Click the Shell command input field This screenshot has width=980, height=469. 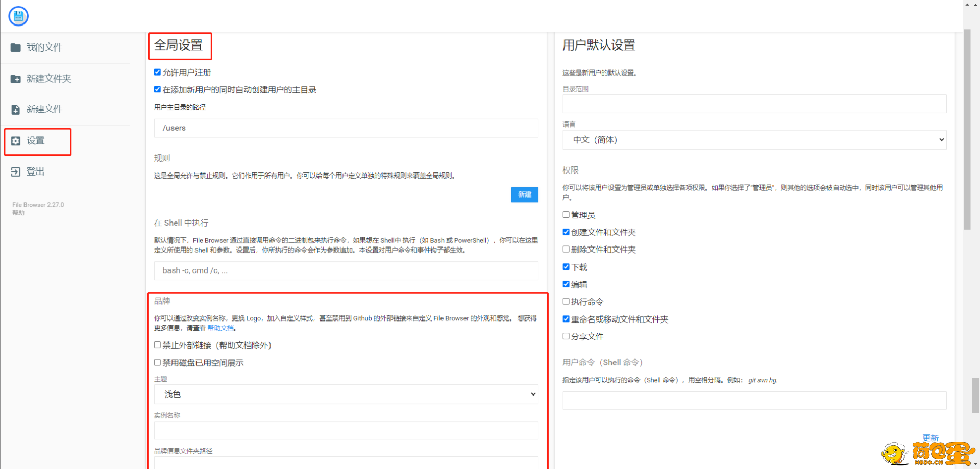[x=346, y=270]
